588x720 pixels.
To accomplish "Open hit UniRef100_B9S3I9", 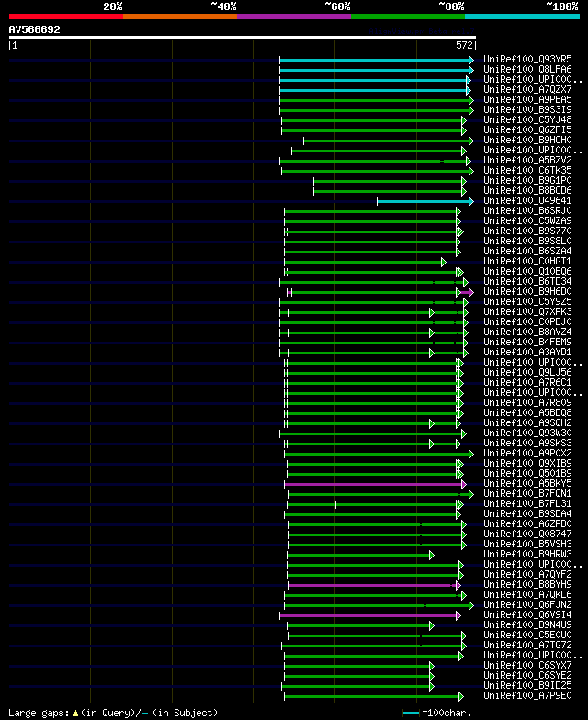I will [x=527, y=110].
